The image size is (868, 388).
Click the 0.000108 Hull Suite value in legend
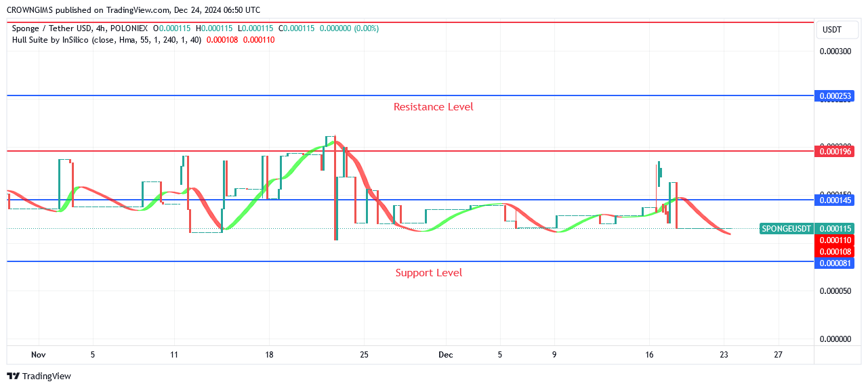[222, 39]
